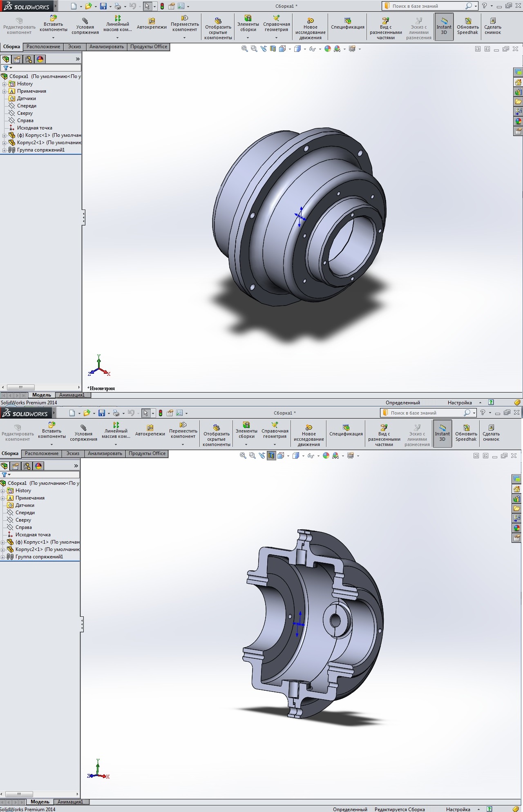
Task: Click Автокрепежи icon in top window
Action: [x=152, y=21]
